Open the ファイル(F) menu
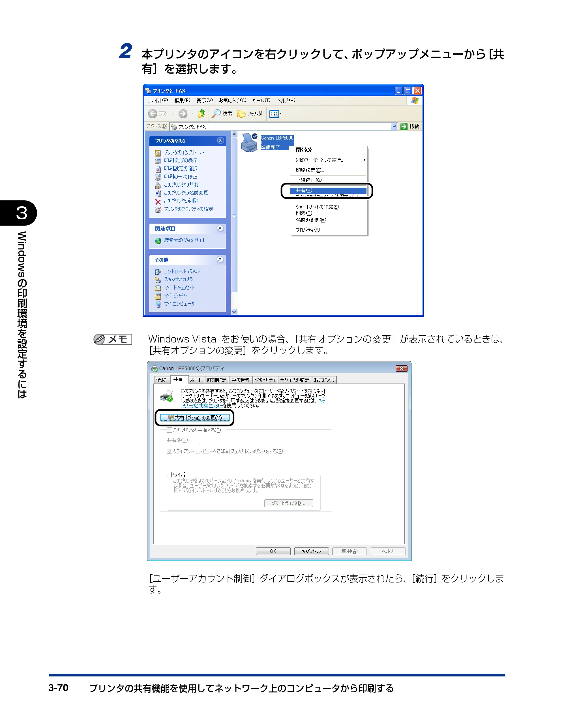The image size is (566, 728). click(x=158, y=100)
